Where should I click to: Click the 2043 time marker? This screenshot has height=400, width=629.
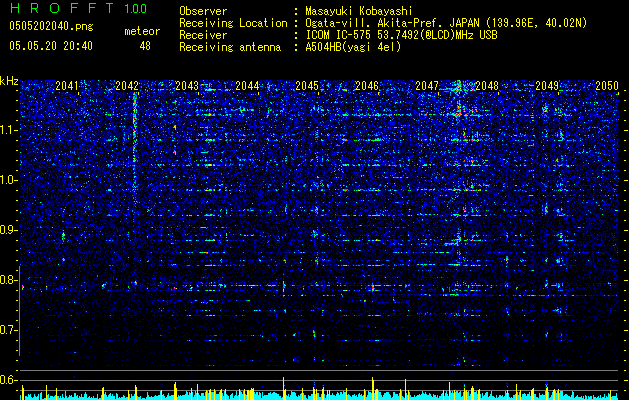coord(187,86)
